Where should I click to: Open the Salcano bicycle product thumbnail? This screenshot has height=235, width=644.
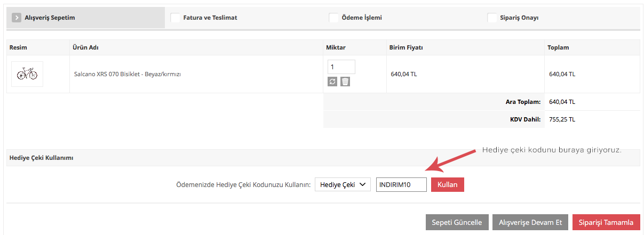27,74
